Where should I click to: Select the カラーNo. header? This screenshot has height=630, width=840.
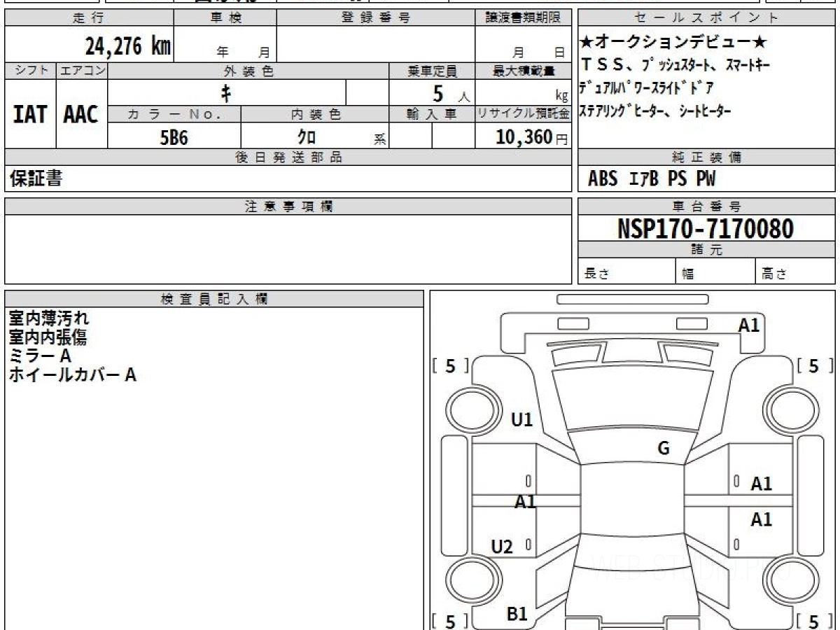point(174,114)
